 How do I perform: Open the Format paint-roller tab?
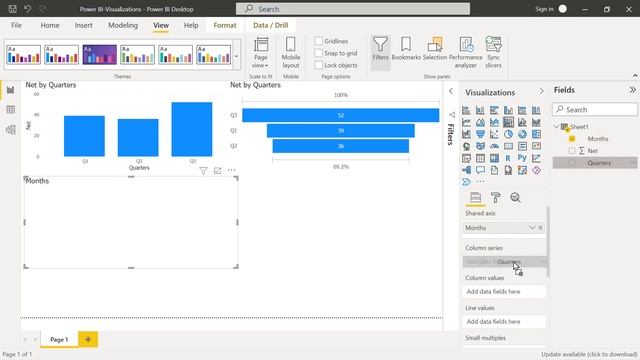coord(496,198)
